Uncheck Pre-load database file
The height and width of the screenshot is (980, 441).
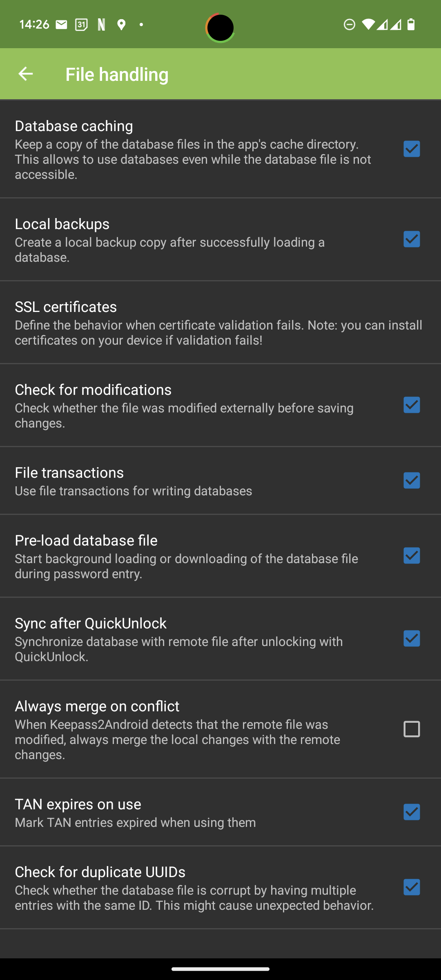tap(411, 555)
